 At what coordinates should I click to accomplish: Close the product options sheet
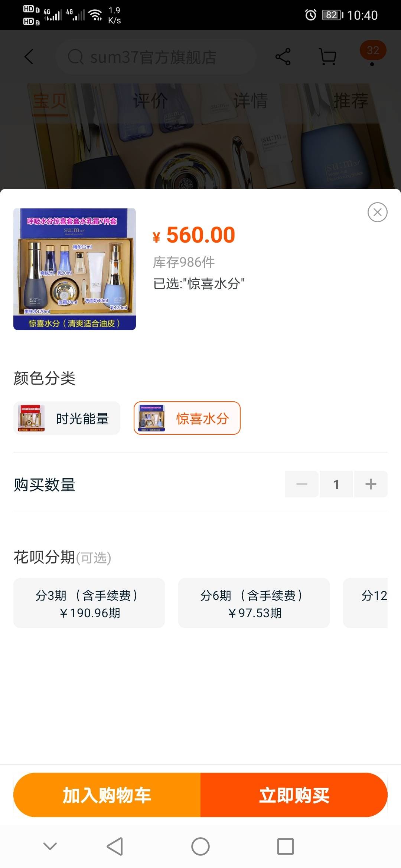click(x=377, y=212)
